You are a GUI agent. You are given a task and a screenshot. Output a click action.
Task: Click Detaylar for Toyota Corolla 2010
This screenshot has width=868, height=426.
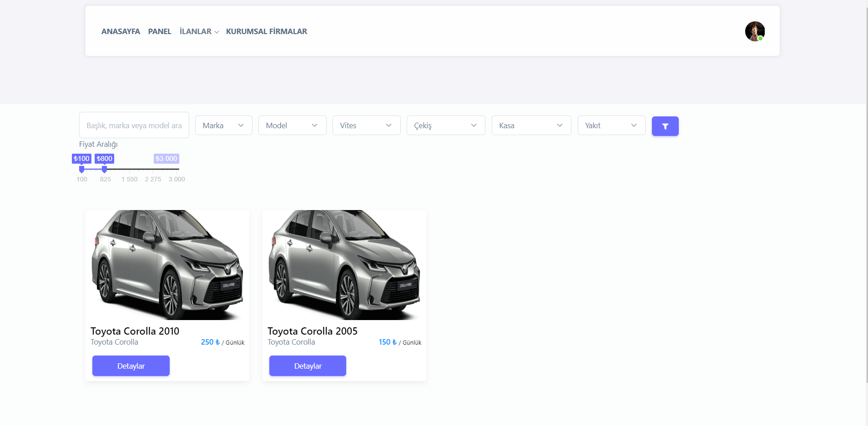point(131,366)
